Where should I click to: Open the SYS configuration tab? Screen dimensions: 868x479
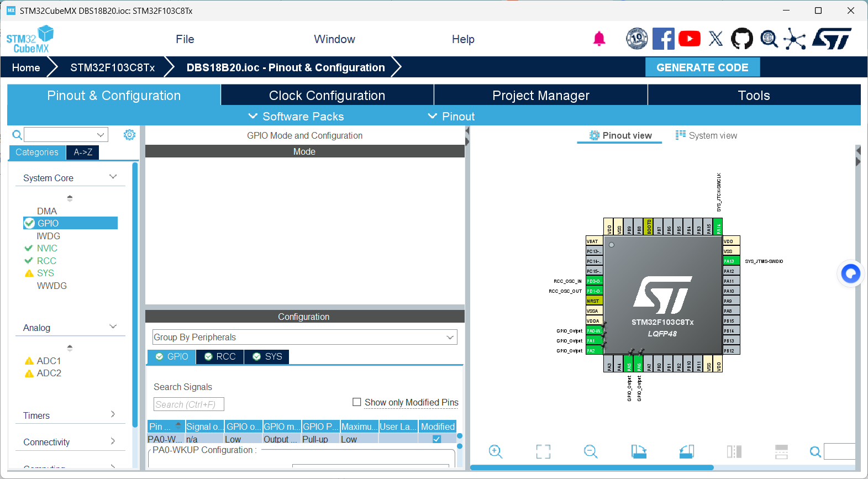(x=267, y=357)
